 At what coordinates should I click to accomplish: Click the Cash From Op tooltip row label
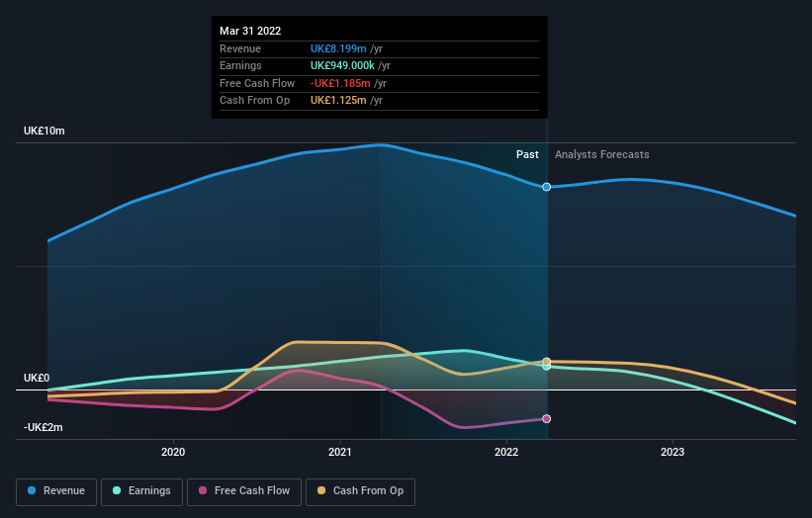tap(254, 101)
